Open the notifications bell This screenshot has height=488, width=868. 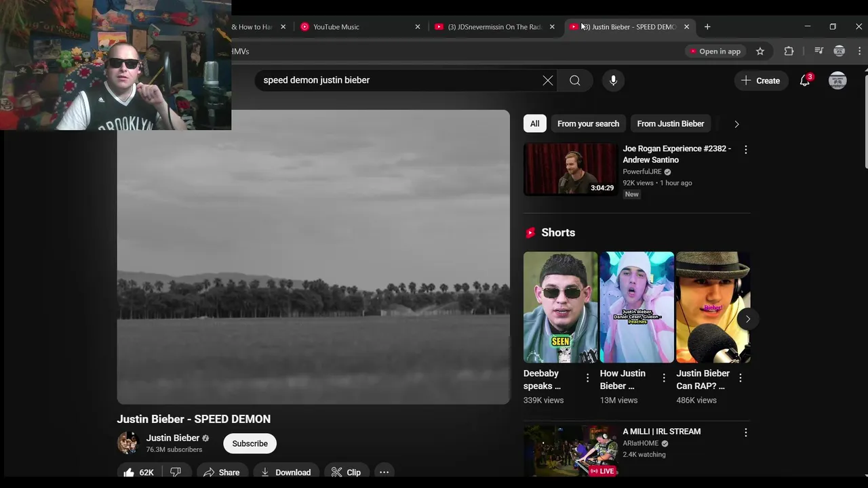tap(805, 81)
